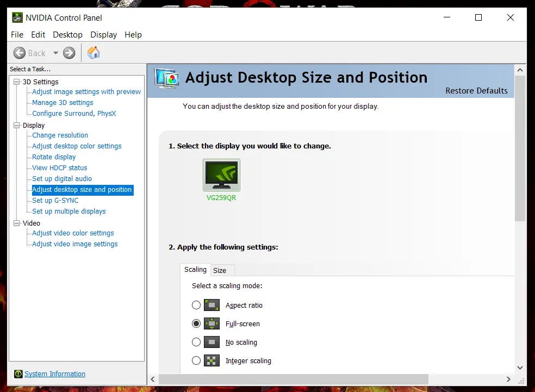Click the Integer scaling icon
This screenshot has height=392, width=535.
(x=211, y=360)
